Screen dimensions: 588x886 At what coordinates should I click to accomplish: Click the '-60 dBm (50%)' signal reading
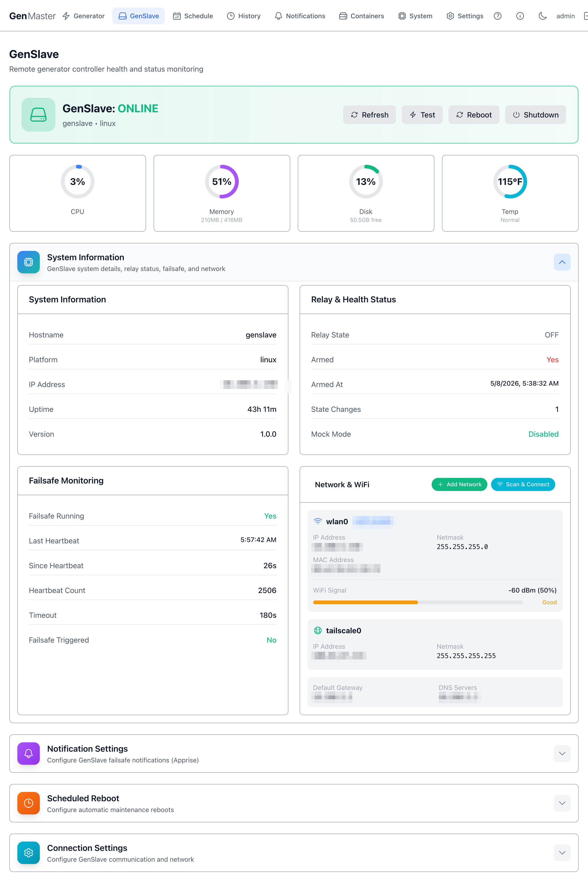click(532, 590)
